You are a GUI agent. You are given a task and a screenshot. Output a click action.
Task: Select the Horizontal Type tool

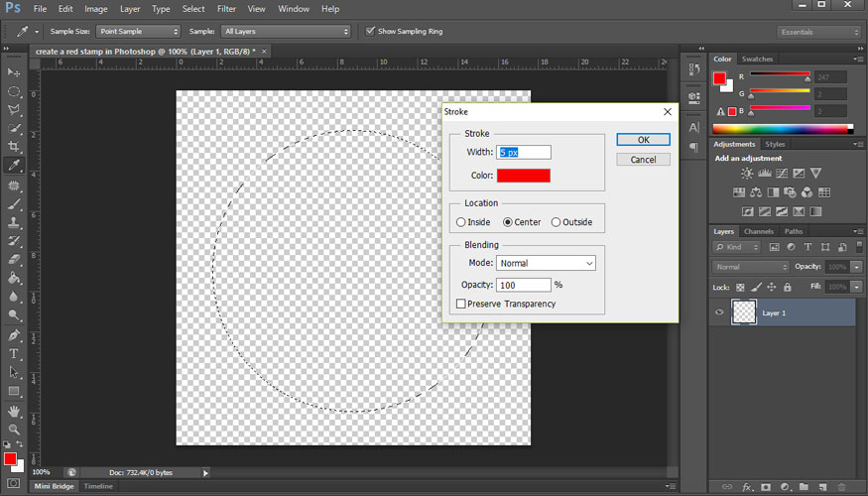pos(14,353)
